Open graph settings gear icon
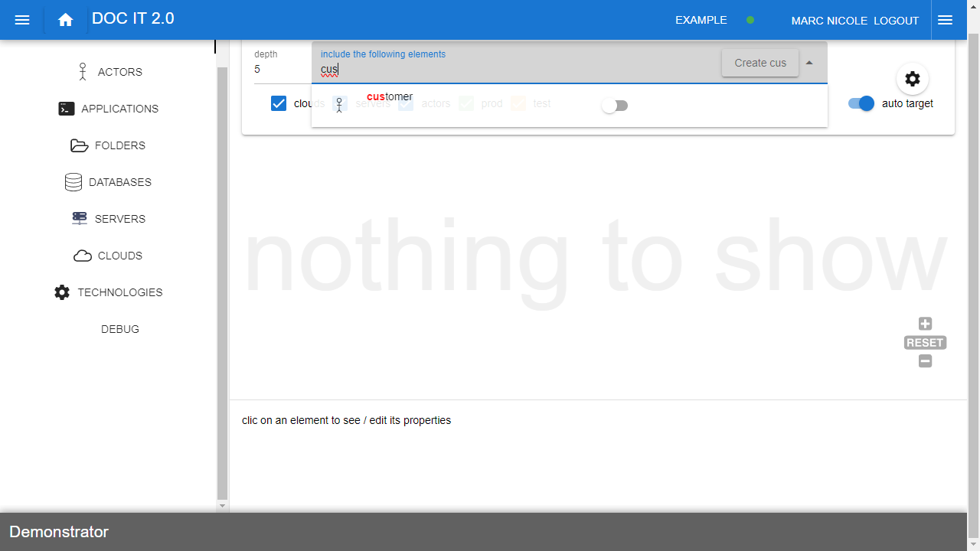This screenshot has width=980, height=551. [x=912, y=79]
